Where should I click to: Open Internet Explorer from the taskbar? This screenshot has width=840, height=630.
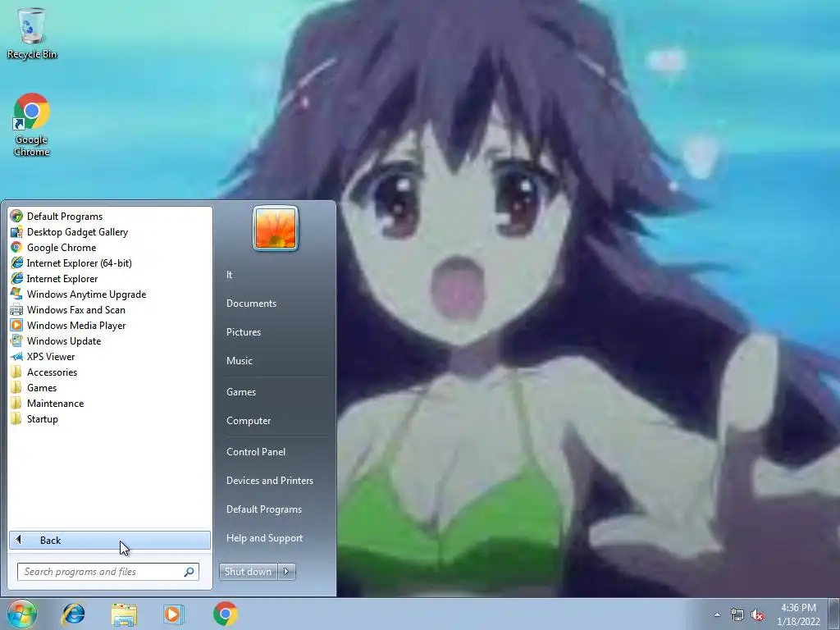(x=73, y=614)
